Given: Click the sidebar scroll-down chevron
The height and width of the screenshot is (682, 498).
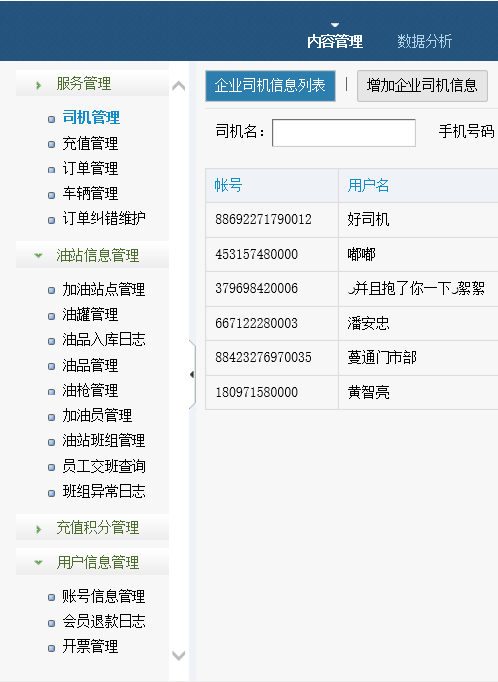Looking at the screenshot, I should point(179,655).
